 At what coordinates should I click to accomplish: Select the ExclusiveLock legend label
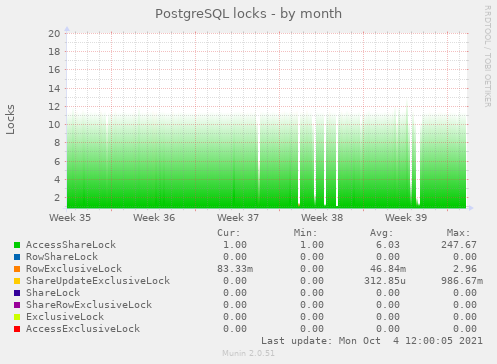click(65, 317)
